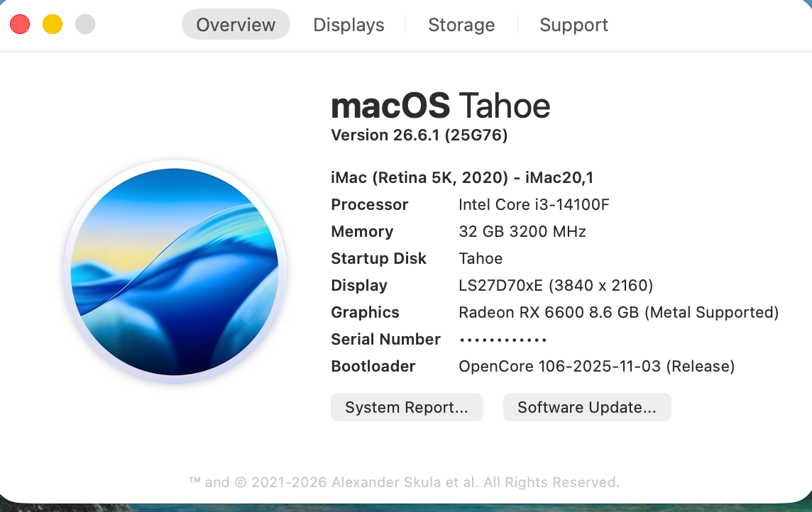Viewport: 812px width, 512px height.
Task: Open System Report
Action: click(x=407, y=407)
